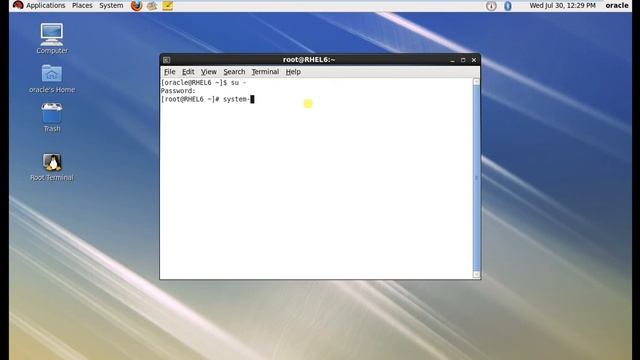This screenshot has height=360, width=640.
Task: Click the terminal scrollbar down arrow
Action: pyautogui.click(x=476, y=274)
